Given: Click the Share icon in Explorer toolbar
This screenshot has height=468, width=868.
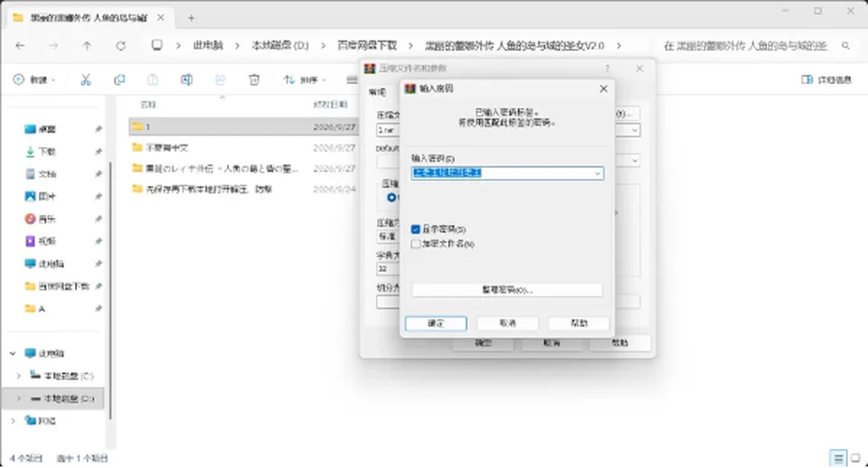Looking at the screenshot, I should tap(221, 80).
